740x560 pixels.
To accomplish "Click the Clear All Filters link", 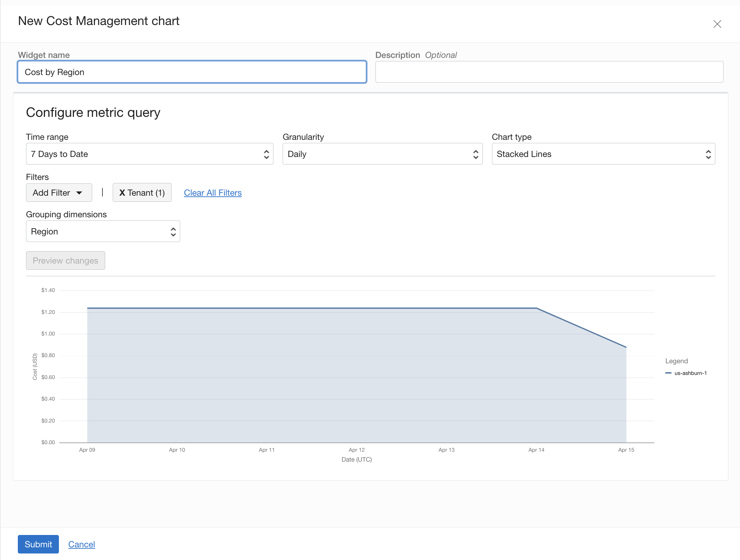I will click(213, 192).
